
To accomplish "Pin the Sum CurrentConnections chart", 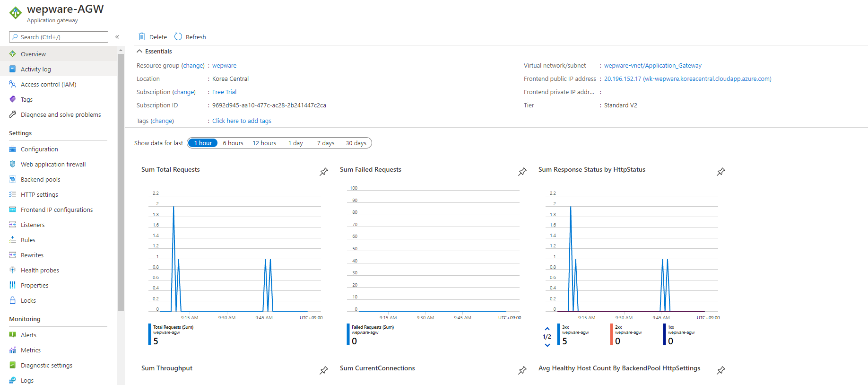I will pos(522,370).
